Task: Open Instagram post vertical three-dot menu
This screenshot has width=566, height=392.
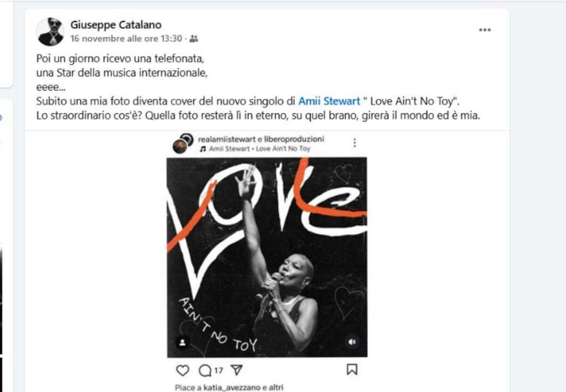Action: tap(355, 143)
